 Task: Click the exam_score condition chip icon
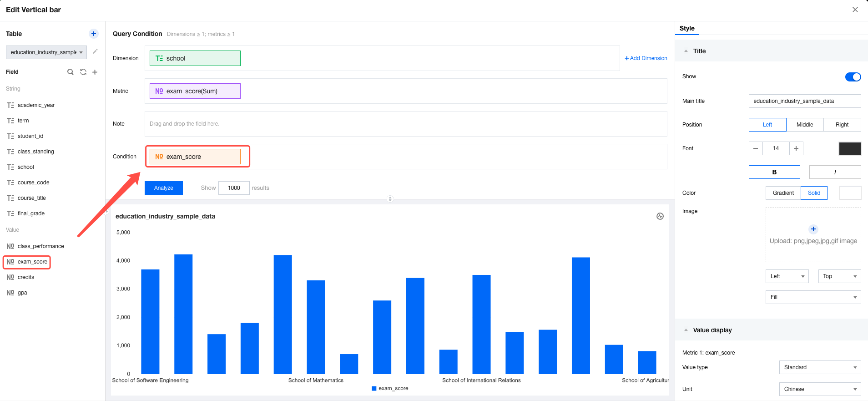(x=159, y=157)
